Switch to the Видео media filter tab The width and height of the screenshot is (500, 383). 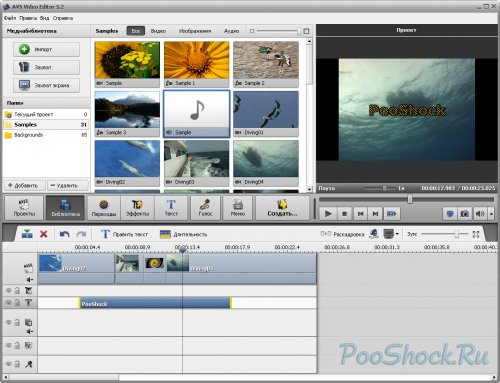tap(158, 31)
